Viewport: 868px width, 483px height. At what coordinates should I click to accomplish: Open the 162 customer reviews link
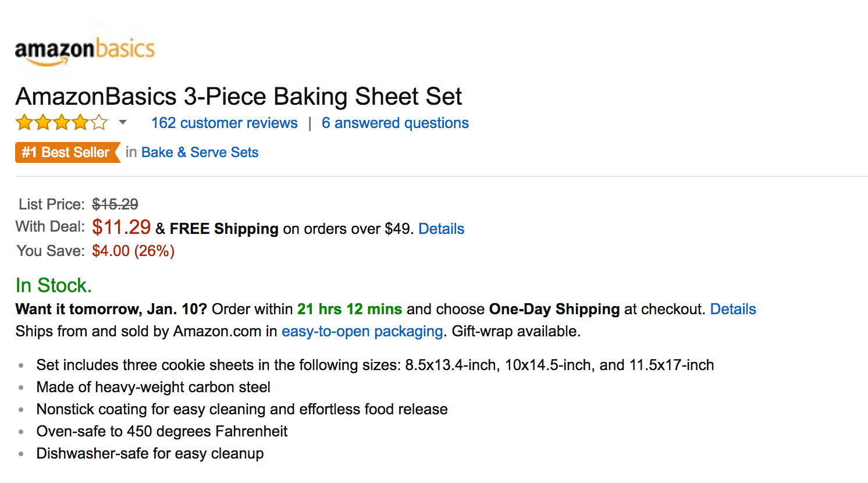pos(225,123)
